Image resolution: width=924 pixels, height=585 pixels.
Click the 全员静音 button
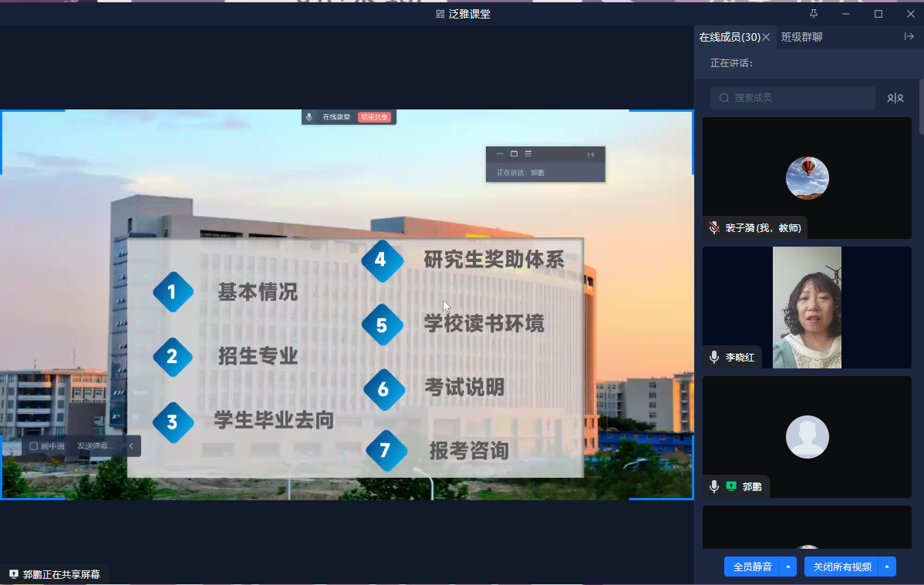click(x=752, y=567)
